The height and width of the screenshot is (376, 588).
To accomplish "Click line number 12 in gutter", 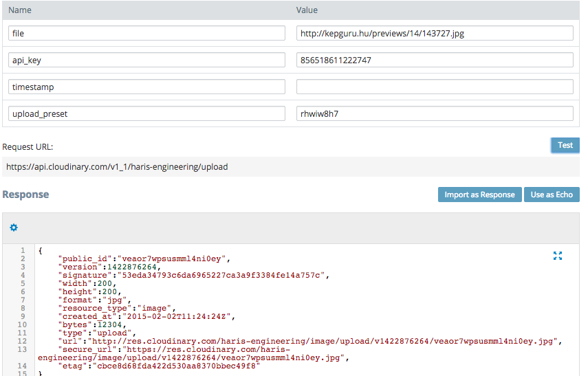I will [22, 341].
